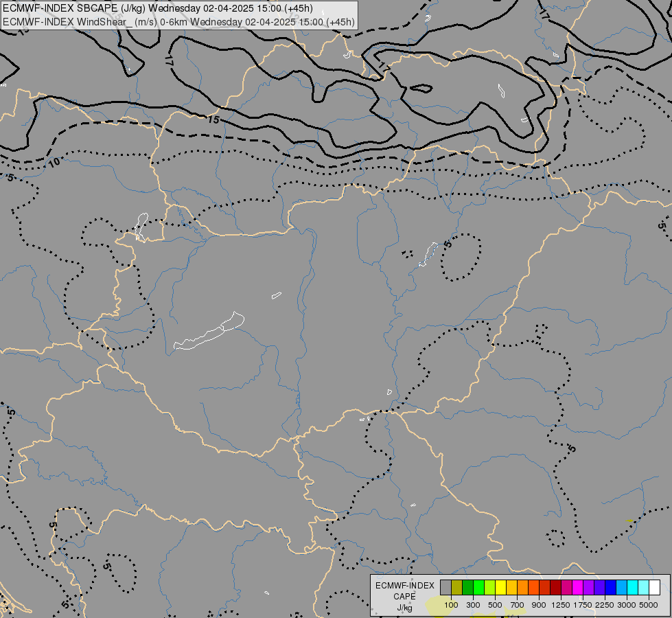
Task: Click the 900 legend tick label
Action: tap(539, 605)
